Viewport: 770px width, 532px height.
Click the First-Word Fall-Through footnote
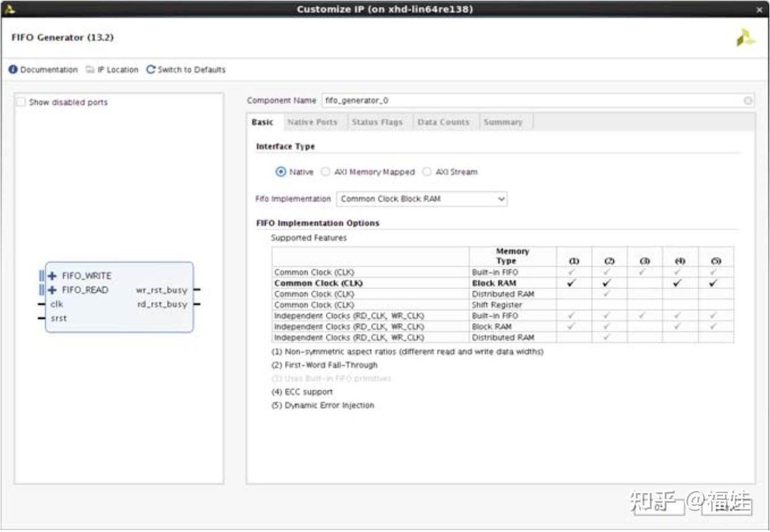pos(325,365)
